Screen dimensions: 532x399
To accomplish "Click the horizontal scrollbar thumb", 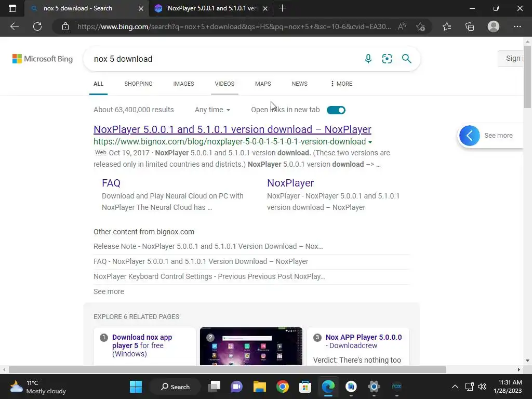I will 228,369.
